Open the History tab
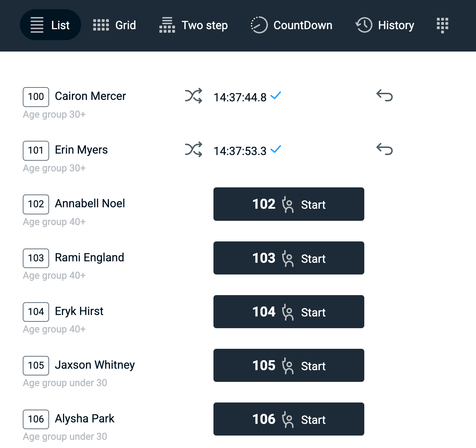 point(385,25)
